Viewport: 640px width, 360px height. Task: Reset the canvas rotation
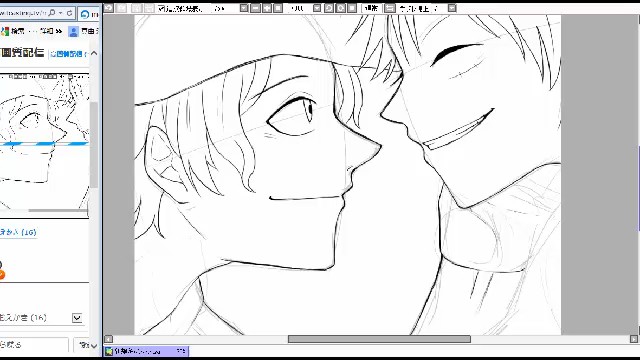coord(351,8)
